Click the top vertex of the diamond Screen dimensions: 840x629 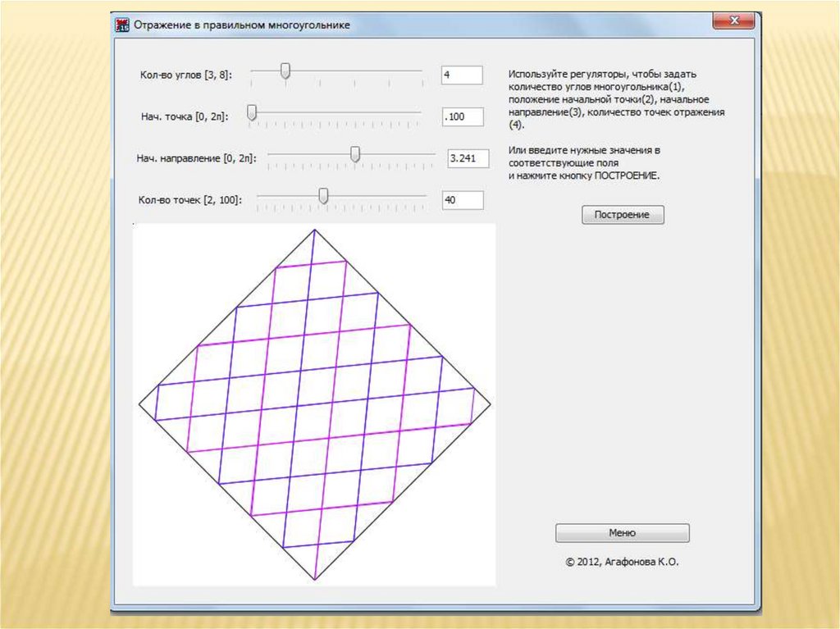(315, 230)
